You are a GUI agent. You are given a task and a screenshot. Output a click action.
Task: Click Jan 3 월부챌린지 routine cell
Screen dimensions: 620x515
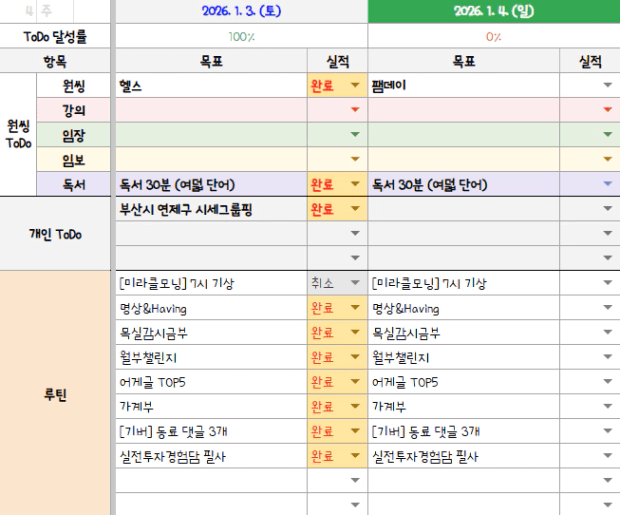click(211, 357)
